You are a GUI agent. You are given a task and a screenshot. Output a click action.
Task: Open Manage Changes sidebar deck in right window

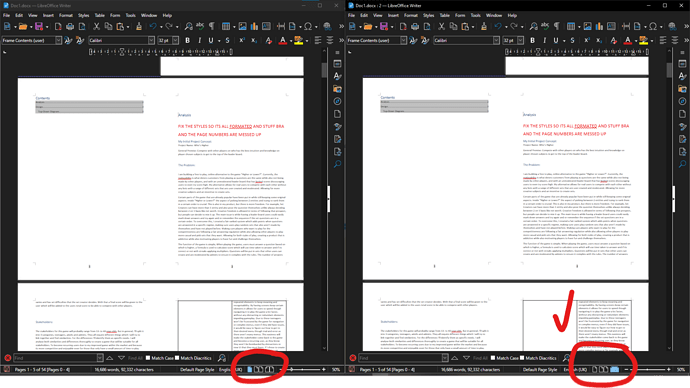pyautogui.click(x=683, y=139)
